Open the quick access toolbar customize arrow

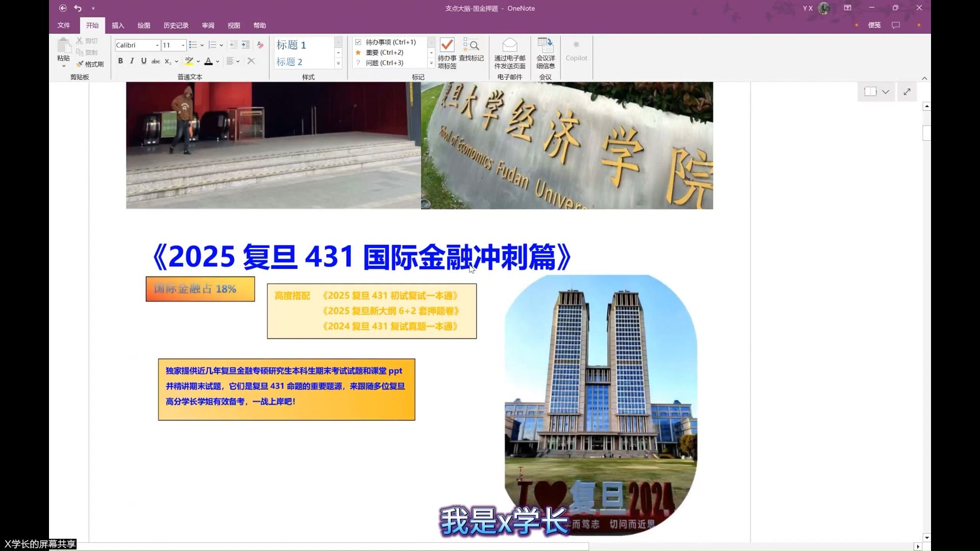tap(93, 8)
